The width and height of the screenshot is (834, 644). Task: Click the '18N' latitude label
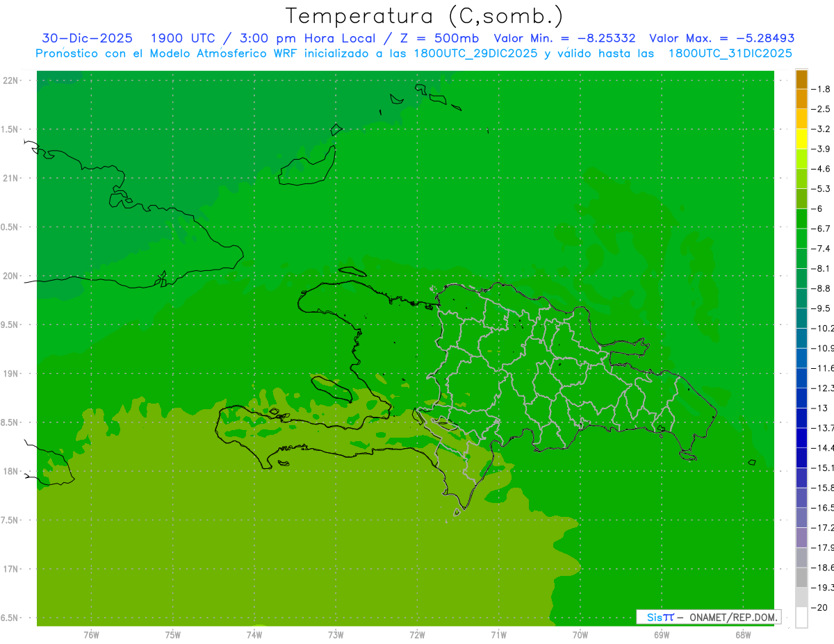[10, 471]
